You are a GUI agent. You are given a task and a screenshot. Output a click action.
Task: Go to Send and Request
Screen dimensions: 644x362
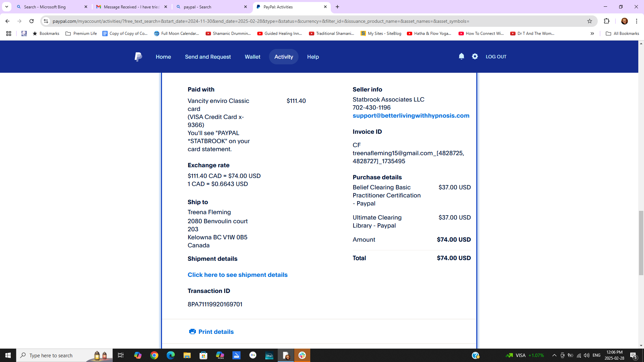click(208, 57)
